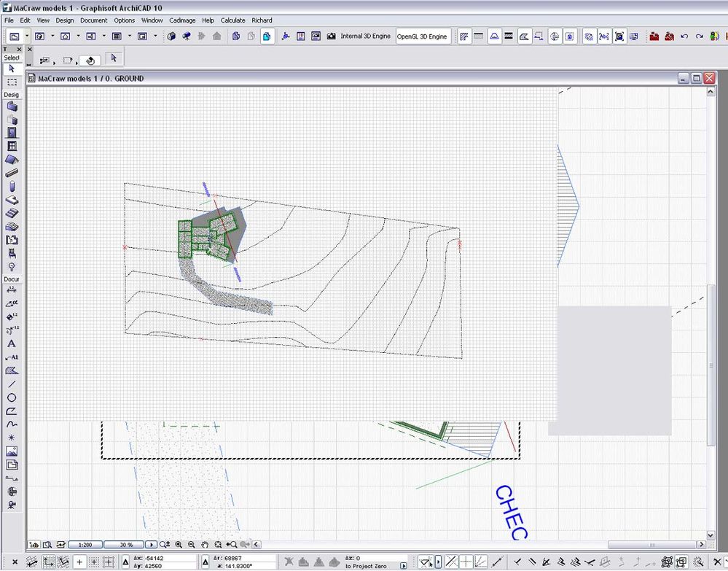The image size is (728, 571).
Task: Open the 30 % zoom level dropdown
Action: coord(122,544)
